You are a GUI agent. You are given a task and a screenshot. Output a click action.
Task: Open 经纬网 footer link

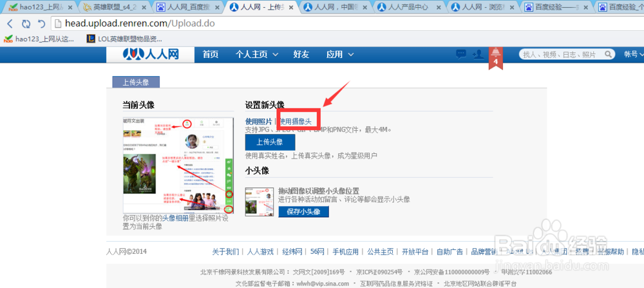(x=292, y=252)
